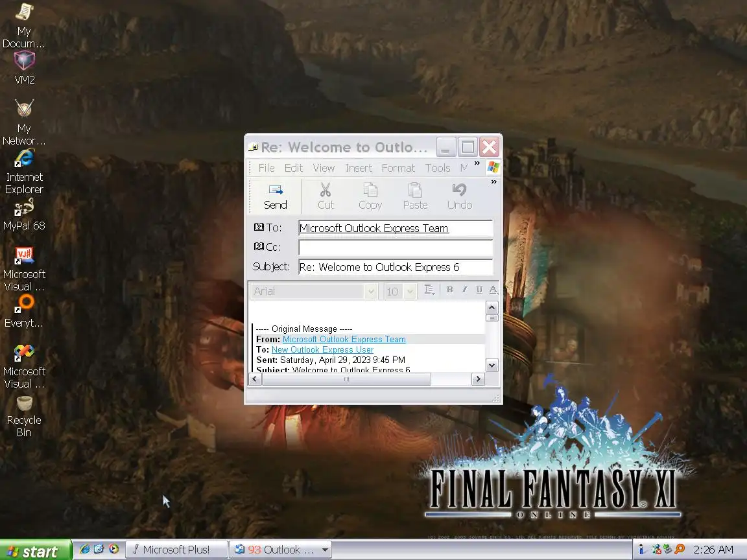Open New Outlook Express User link
The width and height of the screenshot is (747, 560).
point(322,349)
